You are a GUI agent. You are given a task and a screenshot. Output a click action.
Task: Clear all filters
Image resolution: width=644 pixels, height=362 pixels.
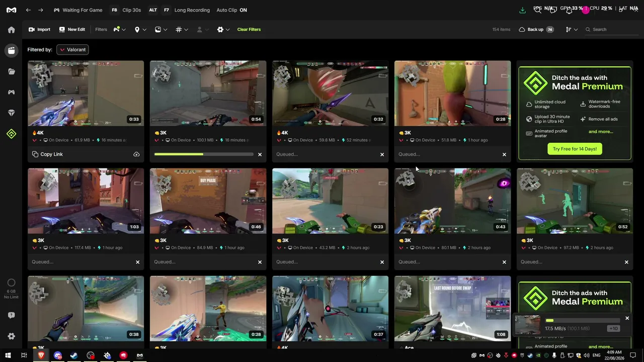click(249, 30)
